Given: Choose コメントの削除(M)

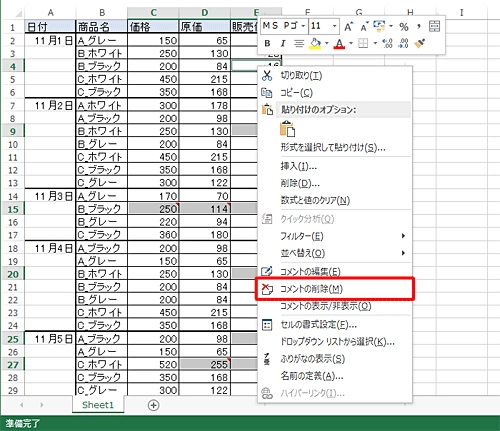Looking at the screenshot, I should tap(335, 289).
